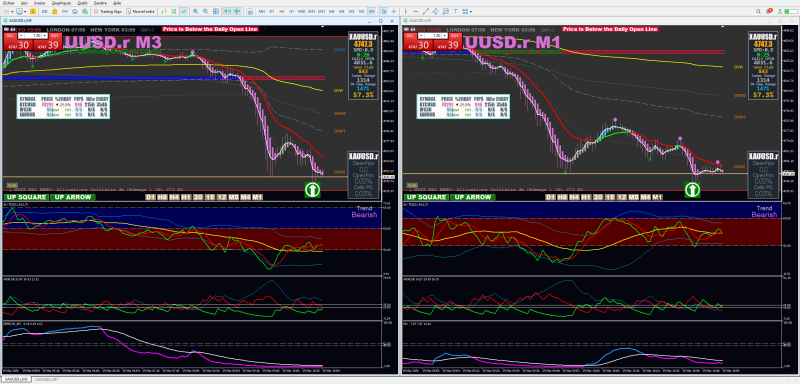
Task: Select the crosshair tool
Action: [x=394, y=11]
